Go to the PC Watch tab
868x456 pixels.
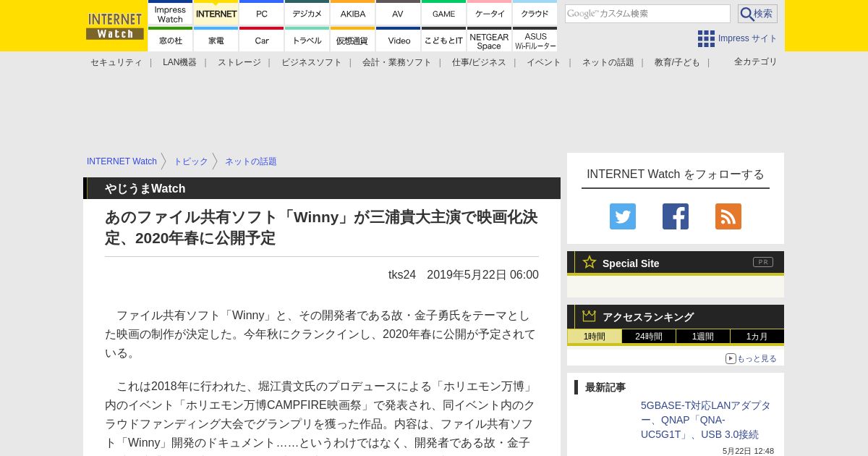pos(261,13)
